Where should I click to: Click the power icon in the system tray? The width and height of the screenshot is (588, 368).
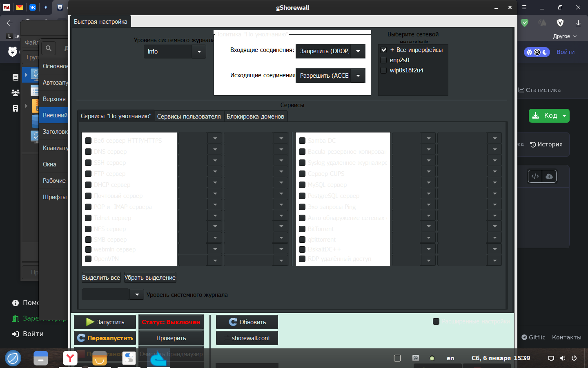pyautogui.click(x=574, y=358)
